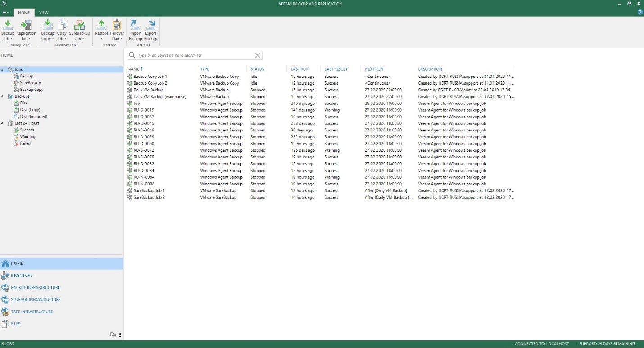The image size is (644, 348).
Task: Open the Backup Infrastructure view
Action: (x=35, y=287)
